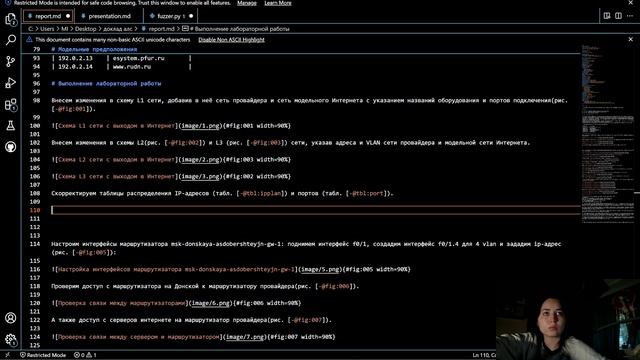The width and height of the screenshot is (640, 360).
Task: Expand the C: drive breadcrumb
Action: [x=31, y=29]
